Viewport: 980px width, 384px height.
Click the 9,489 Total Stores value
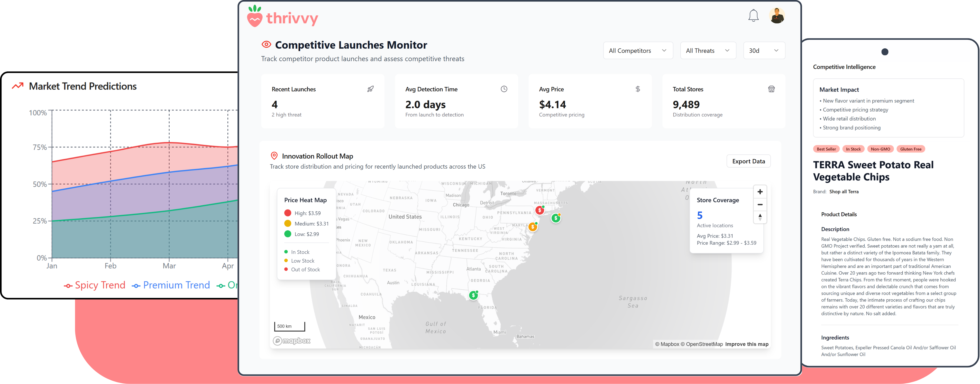click(686, 104)
